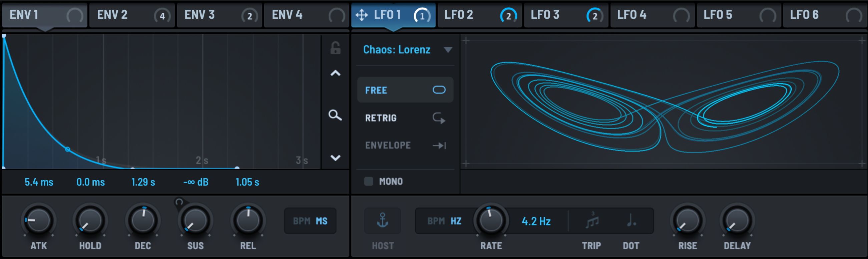The image size is (868, 259).
Task: Select the ENVELOPE trigger mode
Action: (x=405, y=145)
